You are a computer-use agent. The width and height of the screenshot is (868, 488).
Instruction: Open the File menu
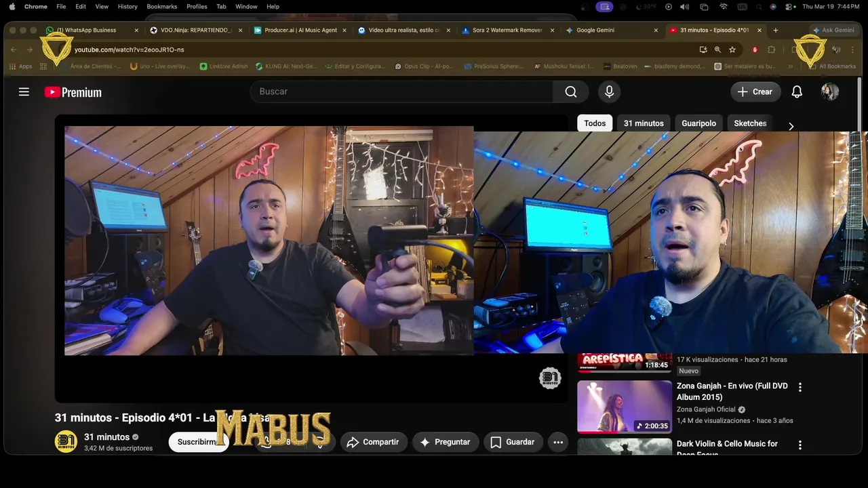61,6
